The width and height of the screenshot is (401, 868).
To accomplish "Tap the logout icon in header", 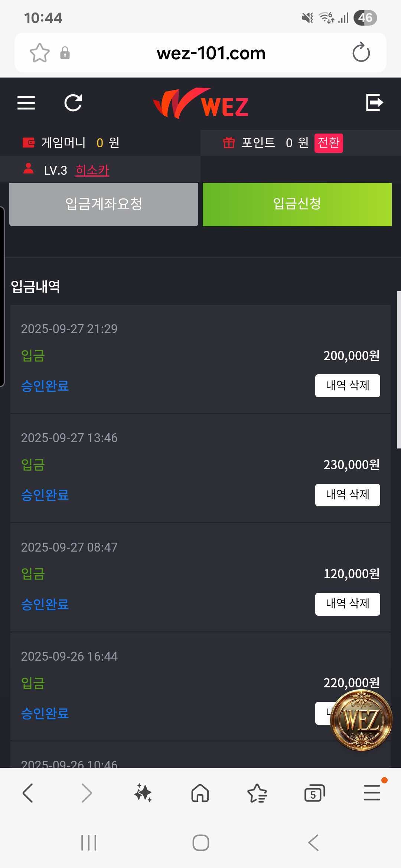I will tap(374, 103).
